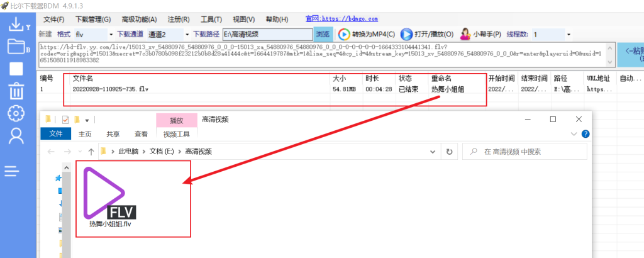644x258 pixels.
Task: Click the 小帮手 assistant avatar icon
Action: (465, 34)
